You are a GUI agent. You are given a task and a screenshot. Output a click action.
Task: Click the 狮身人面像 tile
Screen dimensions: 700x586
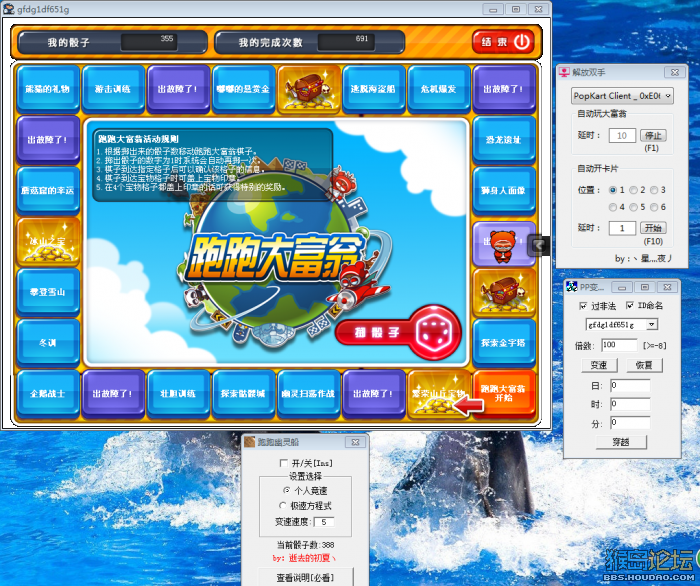pos(504,191)
